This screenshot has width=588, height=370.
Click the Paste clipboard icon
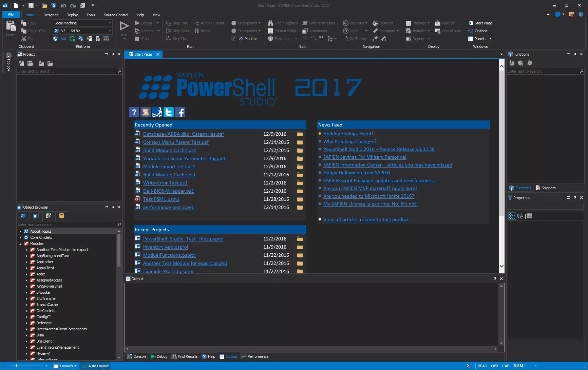(x=11, y=26)
